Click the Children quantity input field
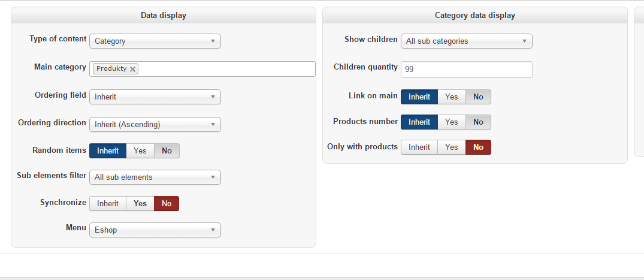The width and height of the screenshot is (644, 280). (466, 70)
